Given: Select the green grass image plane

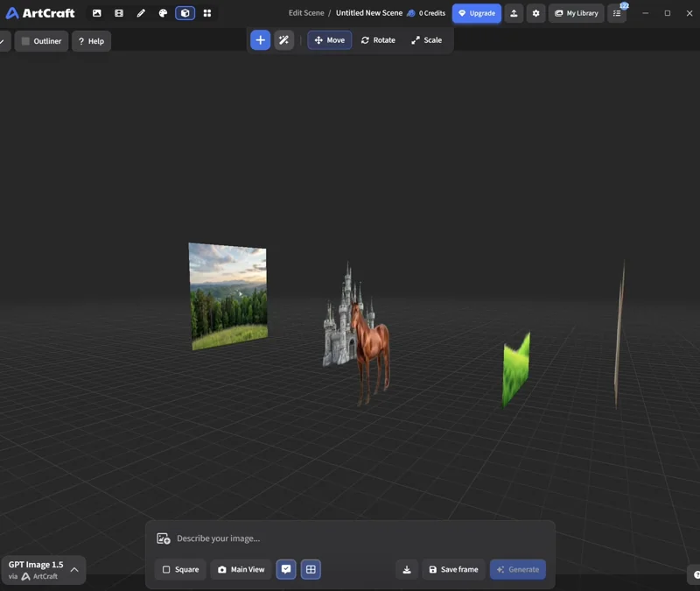Looking at the screenshot, I should point(516,369).
